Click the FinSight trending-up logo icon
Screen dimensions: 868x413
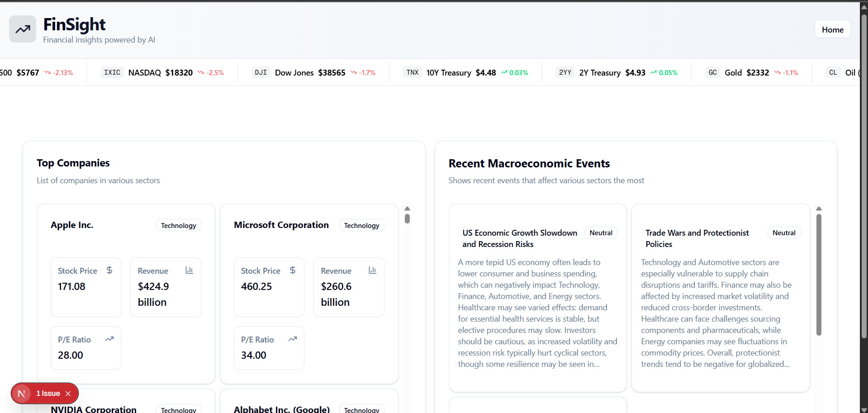pyautogui.click(x=23, y=29)
